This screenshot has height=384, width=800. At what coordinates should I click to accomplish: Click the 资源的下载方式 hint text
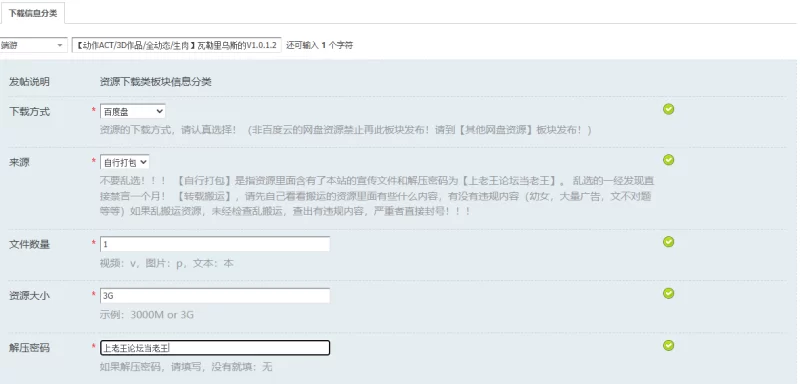[x=345, y=130]
